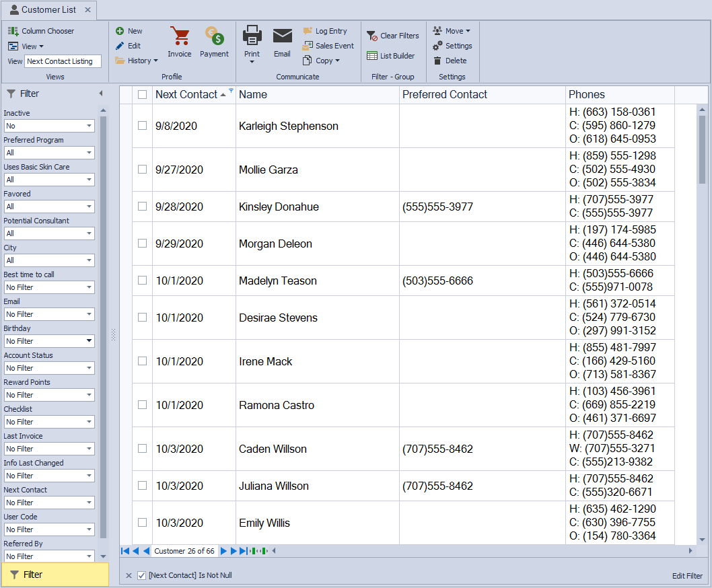Click the Emily Willis name cell
This screenshot has height=588, width=712.
[x=317, y=523]
